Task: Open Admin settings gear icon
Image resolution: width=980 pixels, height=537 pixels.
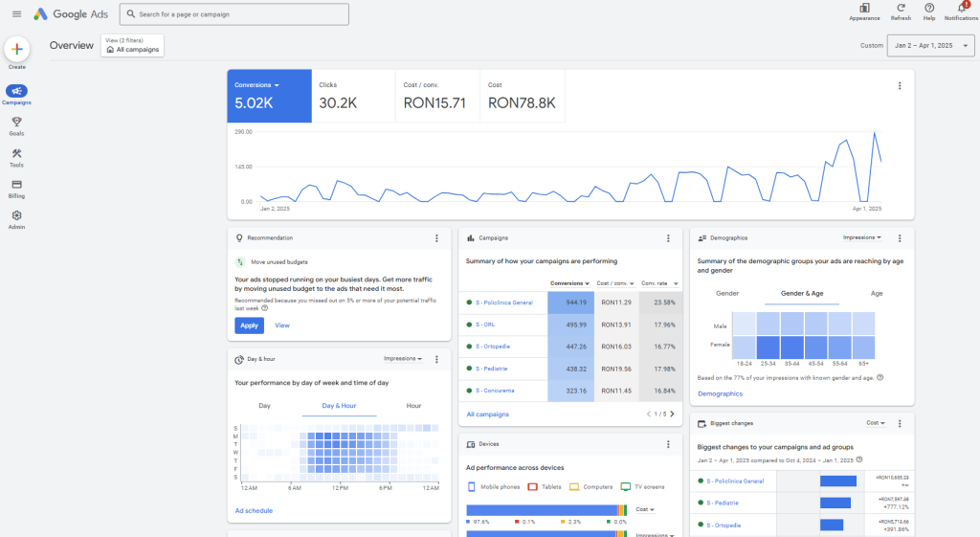Action: click(x=17, y=216)
